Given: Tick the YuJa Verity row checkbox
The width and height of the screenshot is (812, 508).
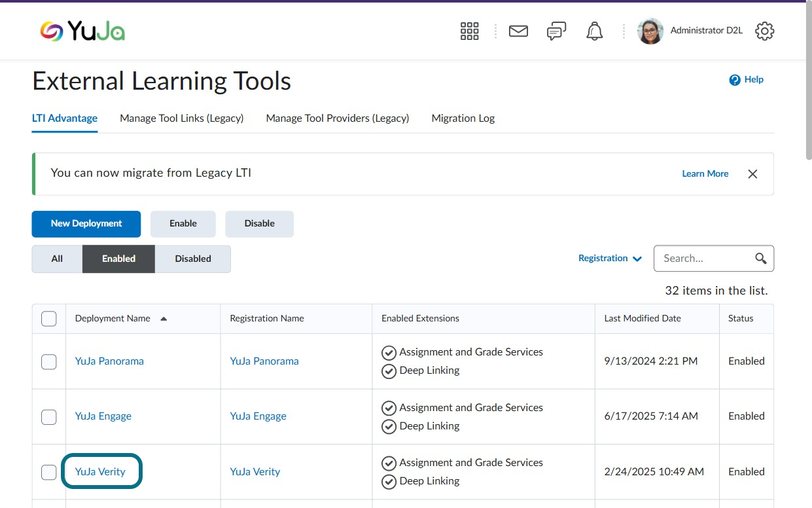Looking at the screenshot, I should click(x=49, y=472).
